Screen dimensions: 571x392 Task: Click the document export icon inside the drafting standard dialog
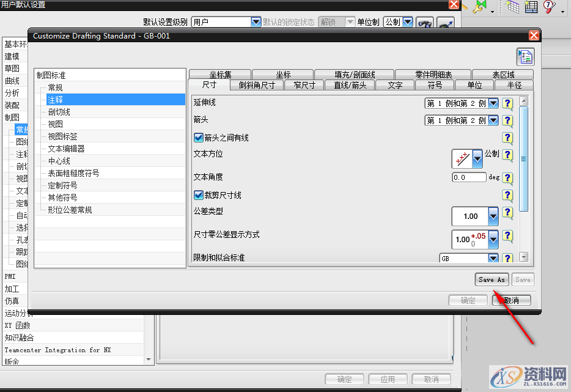(525, 56)
